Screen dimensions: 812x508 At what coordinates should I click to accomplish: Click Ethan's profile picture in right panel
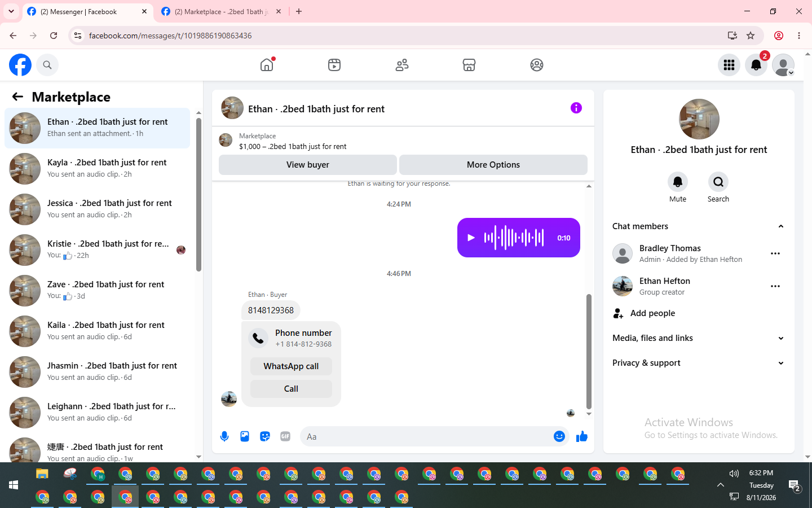(699, 119)
